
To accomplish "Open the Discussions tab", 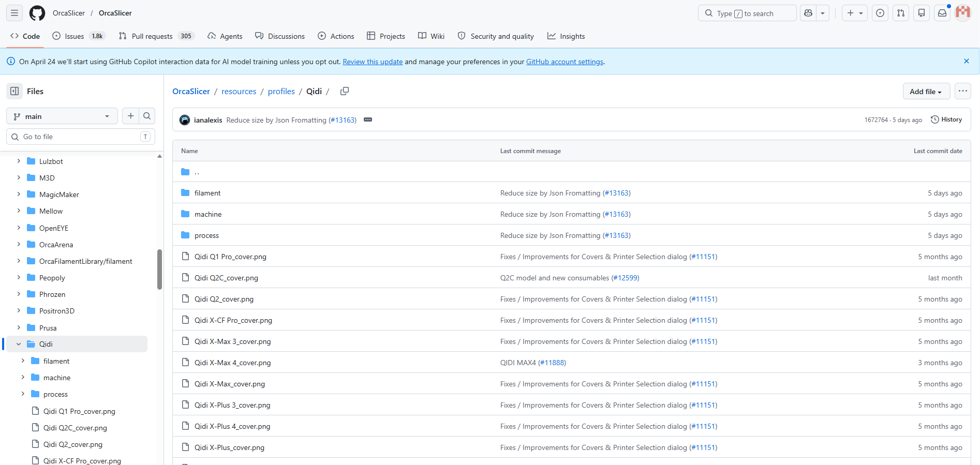I will click(x=280, y=36).
